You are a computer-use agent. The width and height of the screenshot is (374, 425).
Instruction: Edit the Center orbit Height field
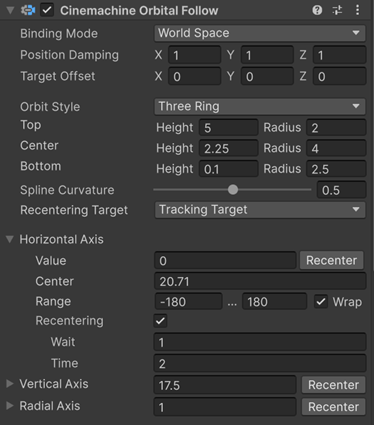pyautogui.click(x=229, y=148)
